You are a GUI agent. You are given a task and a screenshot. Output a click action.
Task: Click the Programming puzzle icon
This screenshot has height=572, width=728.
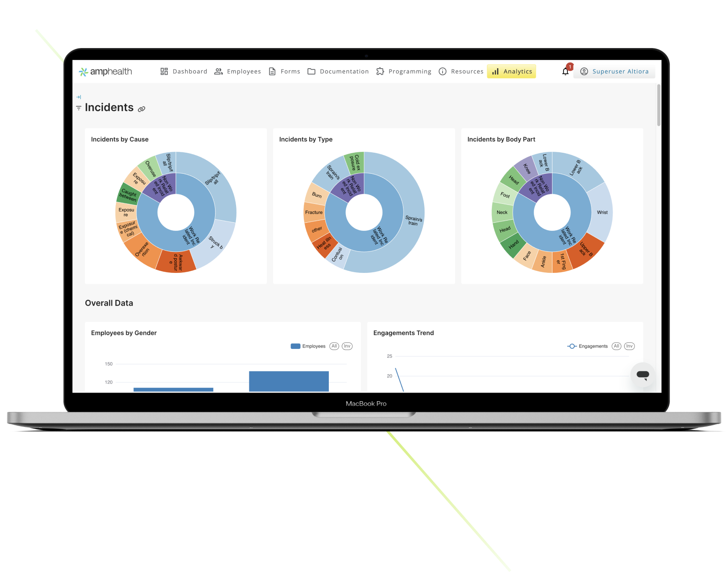tap(380, 72)
